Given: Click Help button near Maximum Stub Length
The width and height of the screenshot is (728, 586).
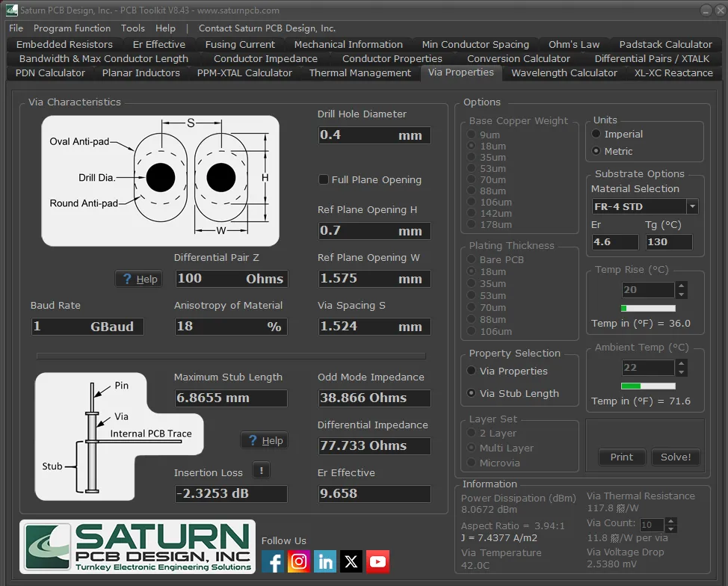Looking at the screenshot, I should (264, 440).
